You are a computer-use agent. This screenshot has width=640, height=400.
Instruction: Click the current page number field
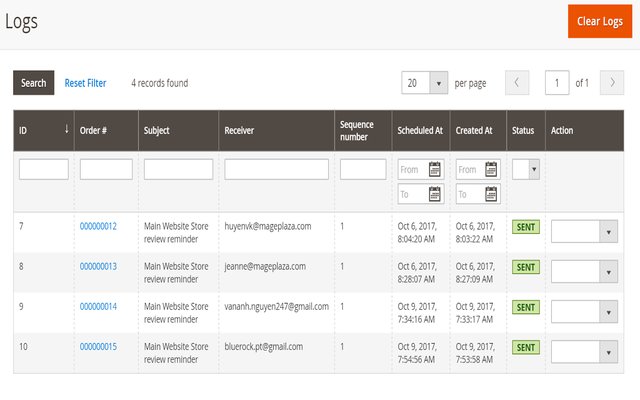pyautogui.click(x=557, y=83)
